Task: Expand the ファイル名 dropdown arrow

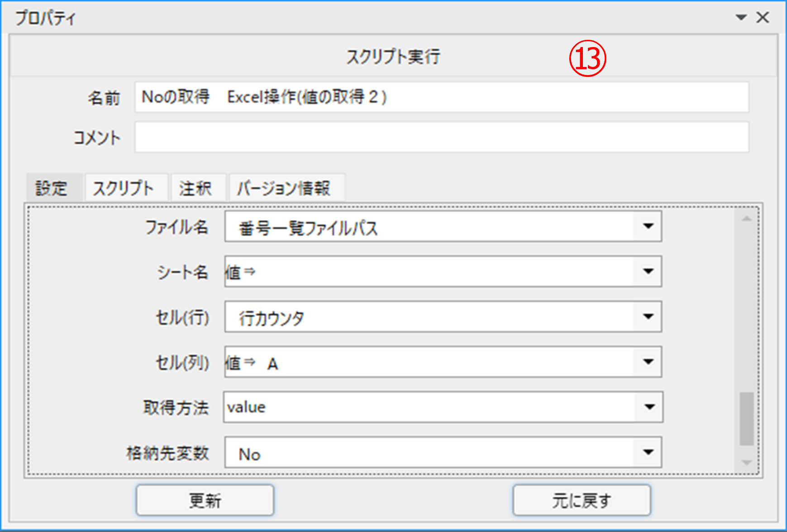Action: click(x=648, y=226)
